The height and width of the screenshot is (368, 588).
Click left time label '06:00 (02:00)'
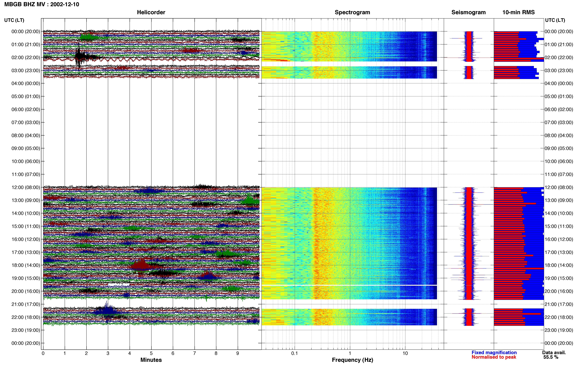[x=26, y=109]
